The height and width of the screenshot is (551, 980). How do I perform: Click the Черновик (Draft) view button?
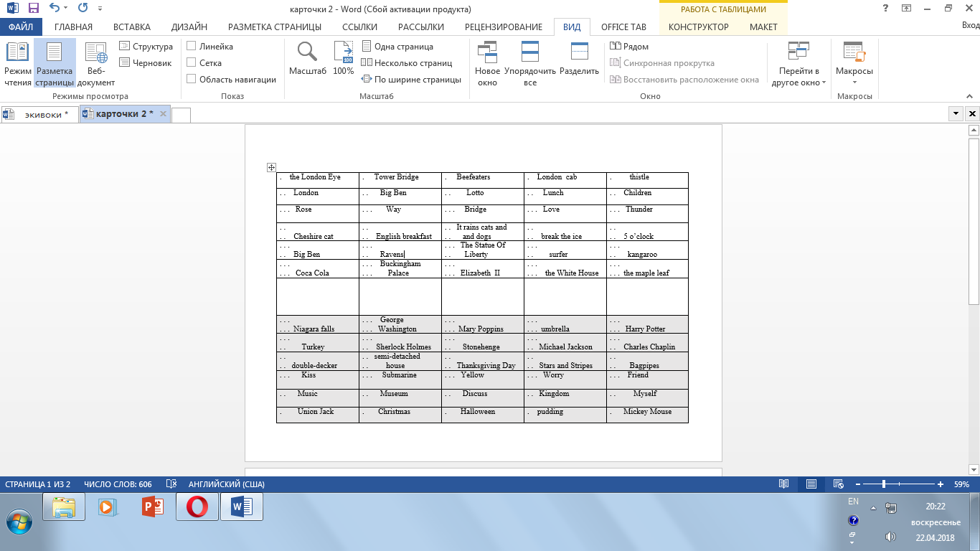coord(146,63)
